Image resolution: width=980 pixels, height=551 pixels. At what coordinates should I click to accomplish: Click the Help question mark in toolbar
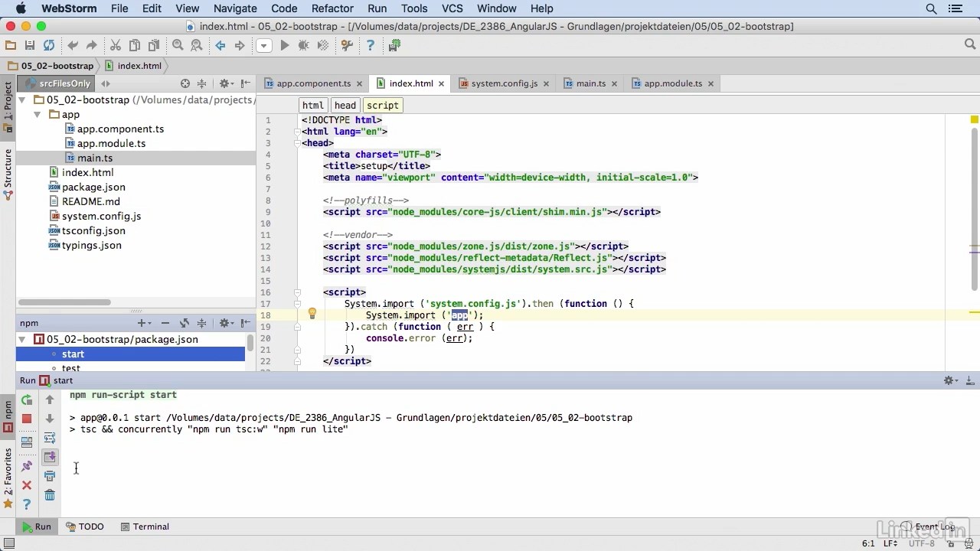coord(371,46)
